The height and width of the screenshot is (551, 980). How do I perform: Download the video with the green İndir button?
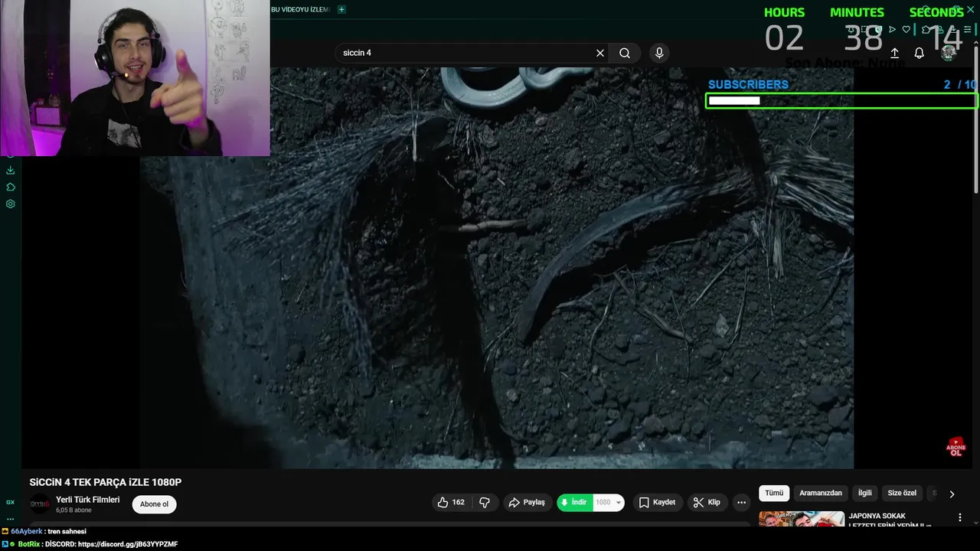pos(574,502)
